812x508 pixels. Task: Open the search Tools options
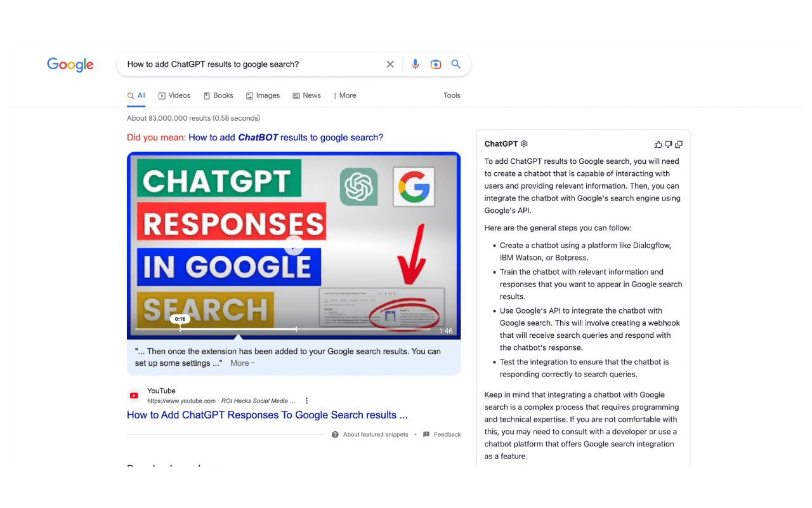click(x=452, y=95)
